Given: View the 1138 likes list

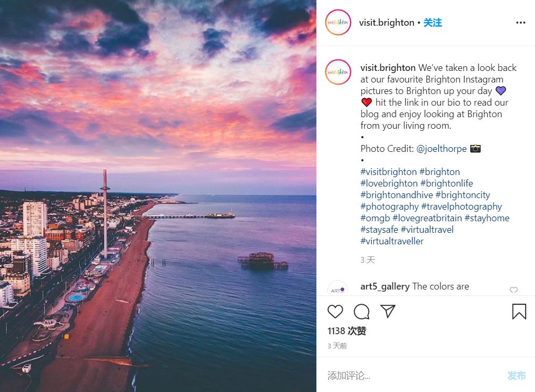Looking at the screenshot, I should coord(347,331).
